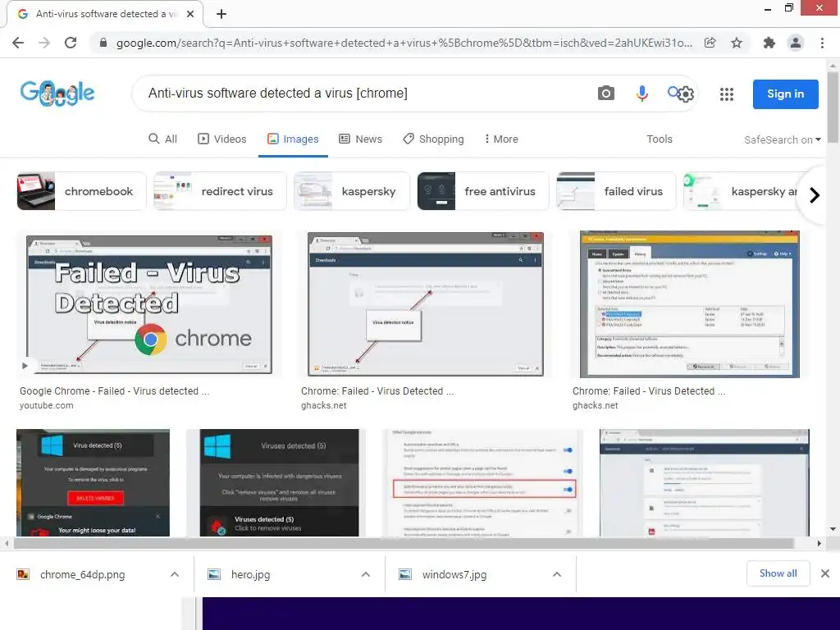This screenshot has width=840, height=630.
Task: Click the address bar URL
Action: [x=404, y=43]
